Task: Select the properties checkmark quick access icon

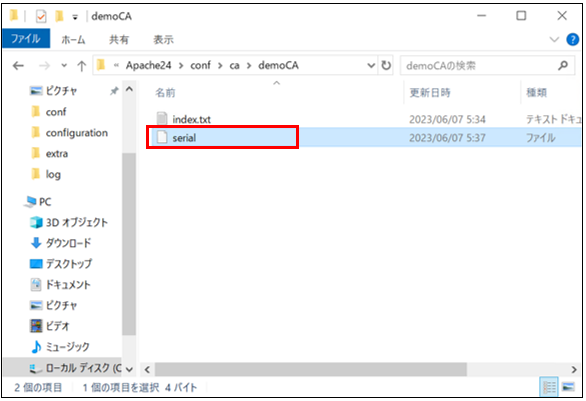Action: (41, 16)
